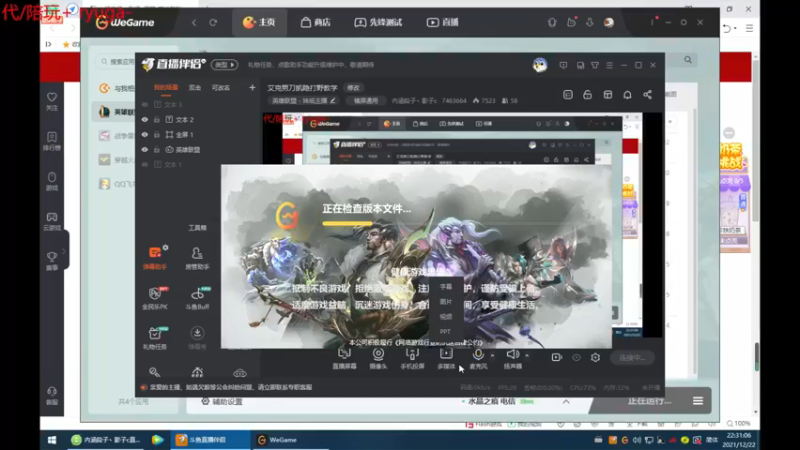Toggle lock on 全屏 1 layer
800x450 pixels.
tap(157, 135)
